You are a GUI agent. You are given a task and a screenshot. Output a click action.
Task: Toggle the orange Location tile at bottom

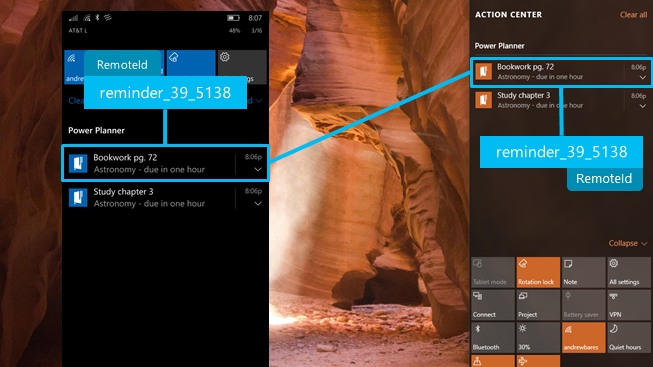493,361
